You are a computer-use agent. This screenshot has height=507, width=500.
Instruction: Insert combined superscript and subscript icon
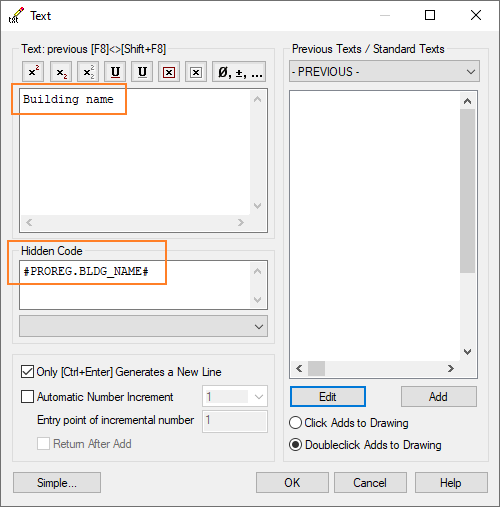pyautogui.click(x=88, y=72)
